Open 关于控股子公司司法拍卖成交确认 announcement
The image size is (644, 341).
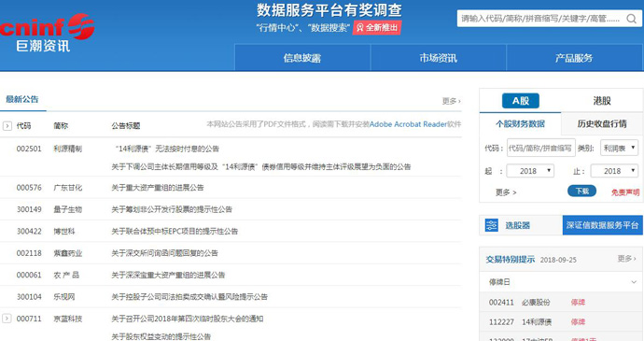[x=189, y=296]
